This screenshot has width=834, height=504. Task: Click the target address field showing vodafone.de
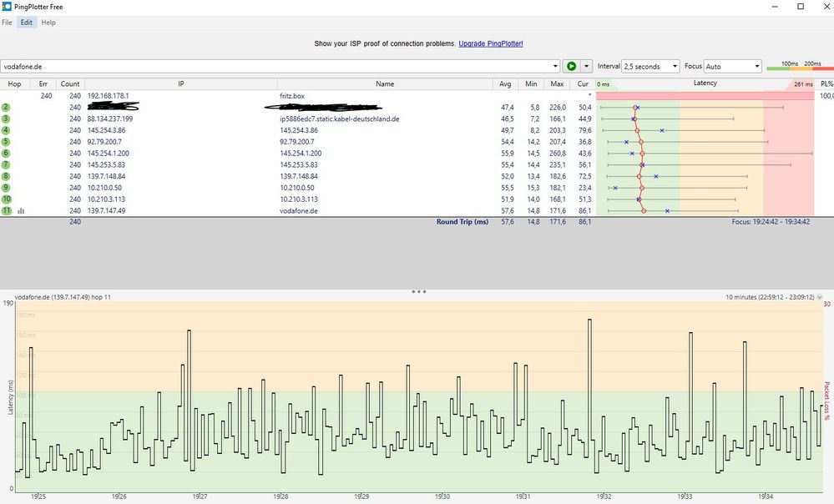coord(275,67)
